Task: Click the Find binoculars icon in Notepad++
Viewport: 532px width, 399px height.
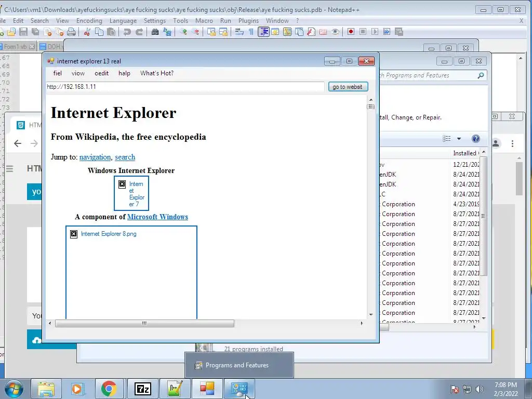Action: tap(155, 32)
